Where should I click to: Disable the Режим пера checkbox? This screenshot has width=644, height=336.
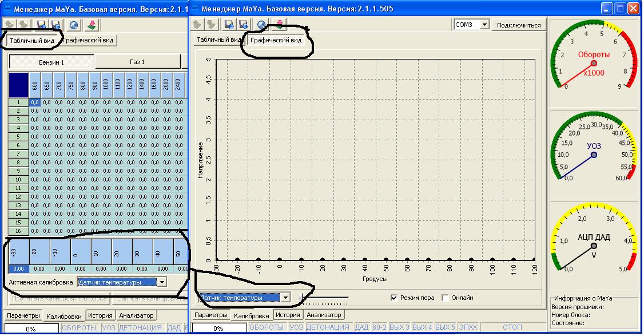point(393,298)
